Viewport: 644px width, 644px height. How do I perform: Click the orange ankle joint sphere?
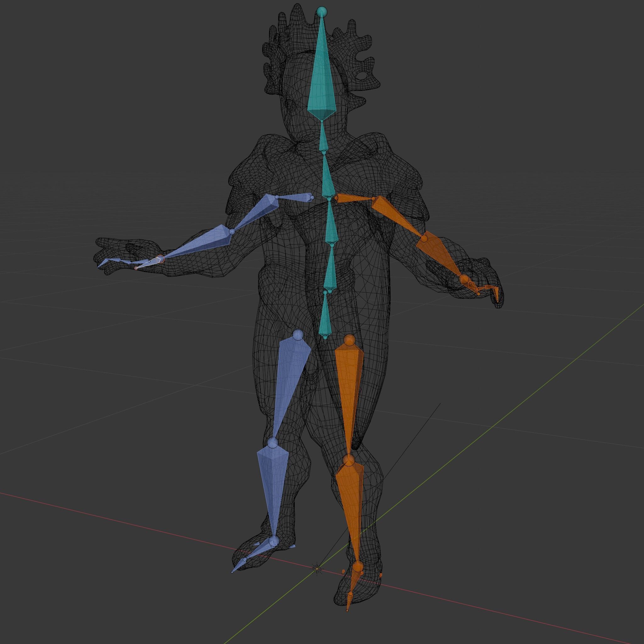(x=358, y=566)
